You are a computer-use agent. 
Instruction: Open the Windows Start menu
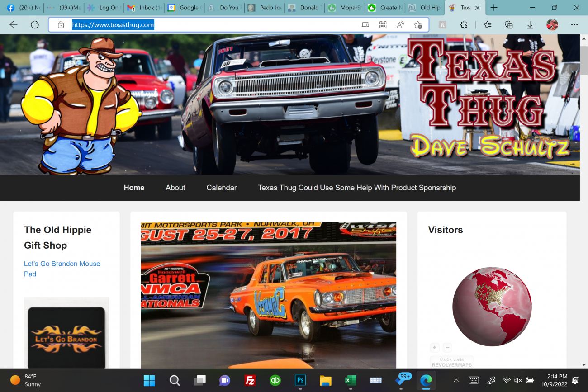pos(149,381)
